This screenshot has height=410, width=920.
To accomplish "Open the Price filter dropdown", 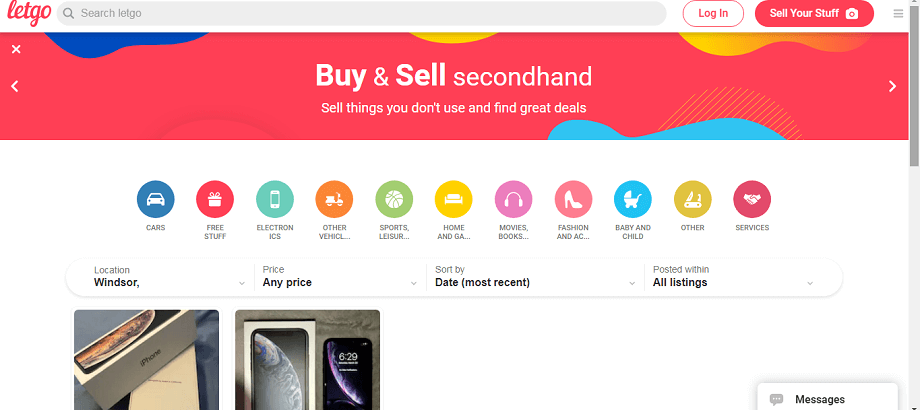I will 338,277.
